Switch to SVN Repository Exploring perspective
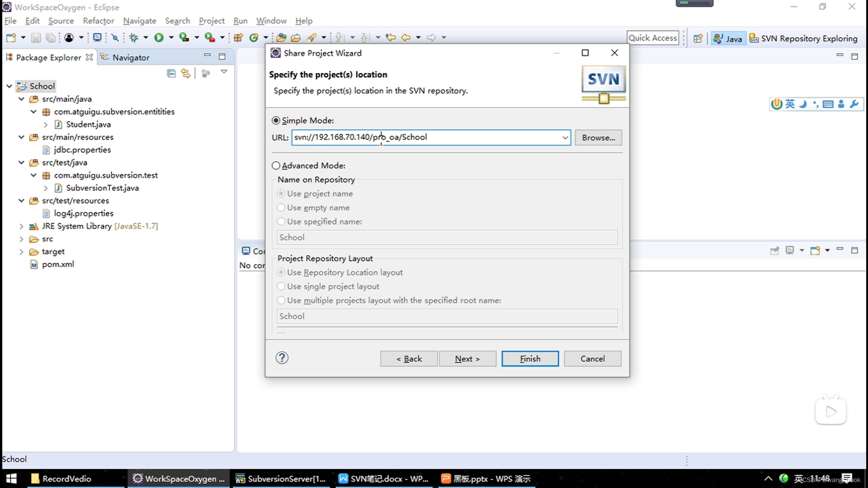This screenshot has width=868, height=488. click(x=803, y=39)
